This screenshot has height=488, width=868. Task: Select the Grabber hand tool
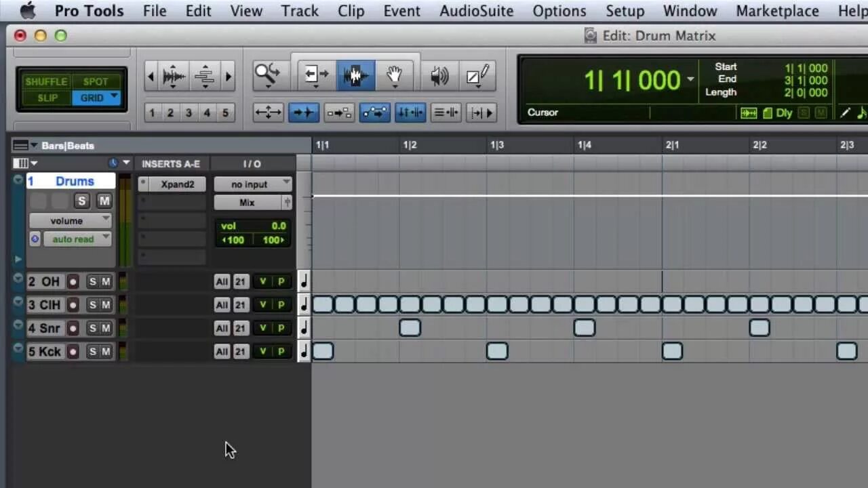pyautogui.click(x=395, y=75)
